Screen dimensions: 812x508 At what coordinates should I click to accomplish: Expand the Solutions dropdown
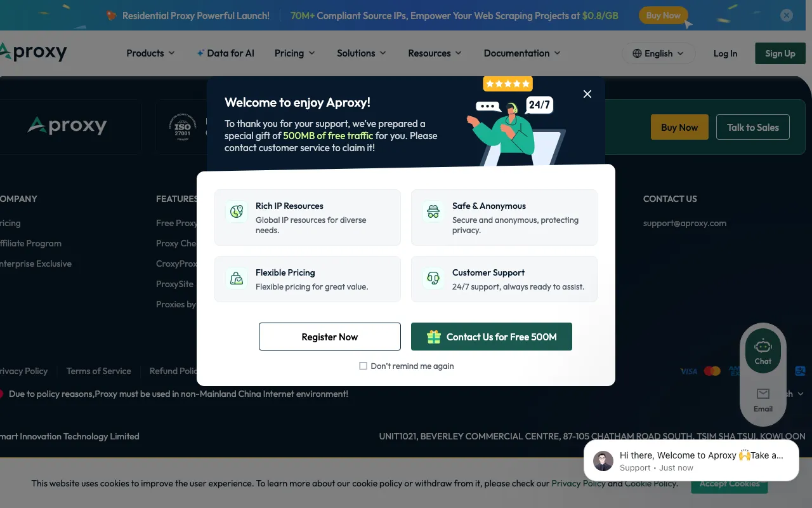pyautogui.click(x=362, y=53)
